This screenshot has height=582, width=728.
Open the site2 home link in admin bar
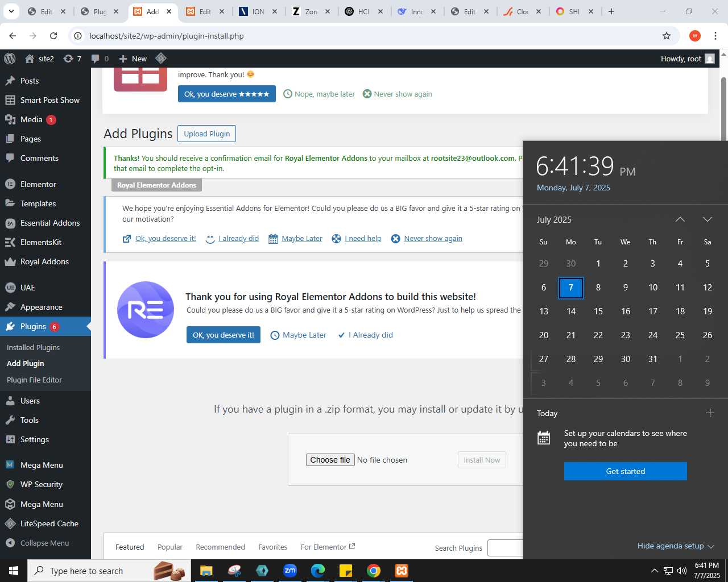coord(39,59)
